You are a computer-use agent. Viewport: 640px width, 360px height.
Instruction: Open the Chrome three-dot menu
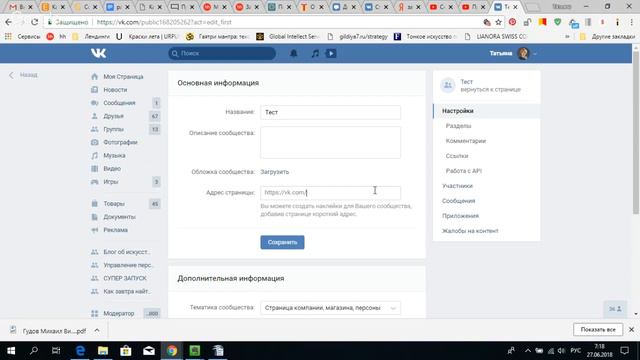tap(632, 22)
